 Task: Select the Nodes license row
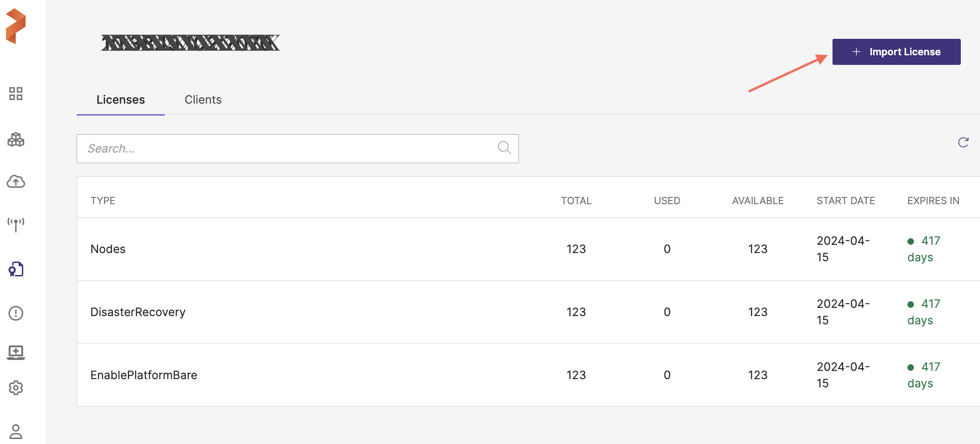(x=108, y=249)
